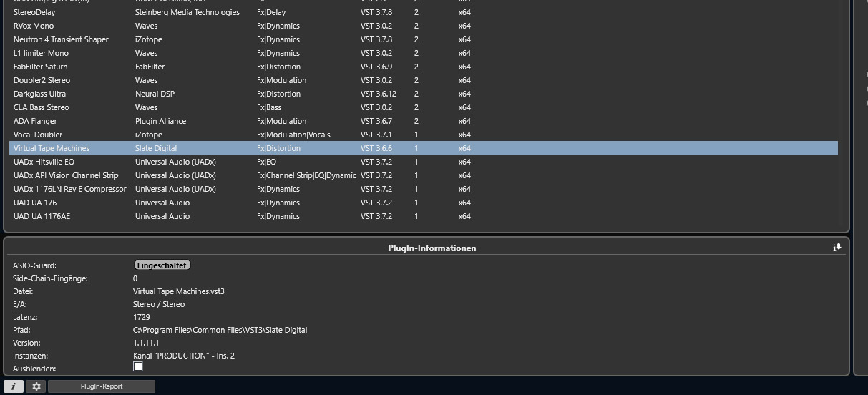
Task: Select the L1 limiter Mono row
Action: (424, 53)
